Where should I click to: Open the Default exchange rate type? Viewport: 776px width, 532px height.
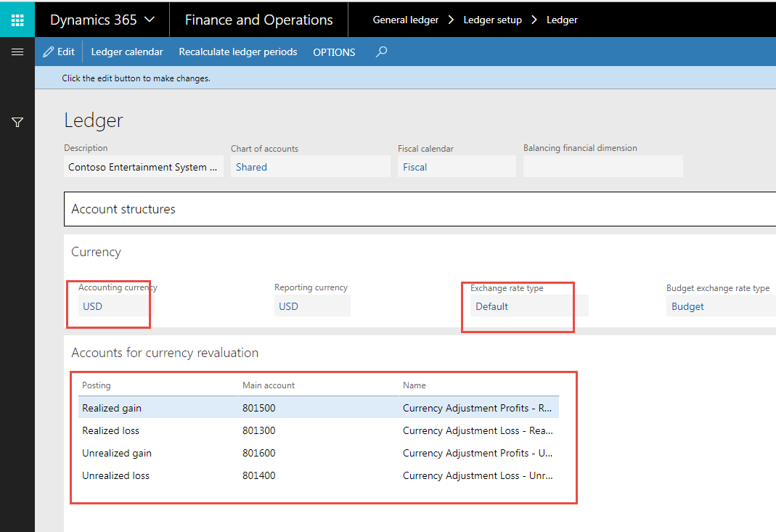pos(491,306)
